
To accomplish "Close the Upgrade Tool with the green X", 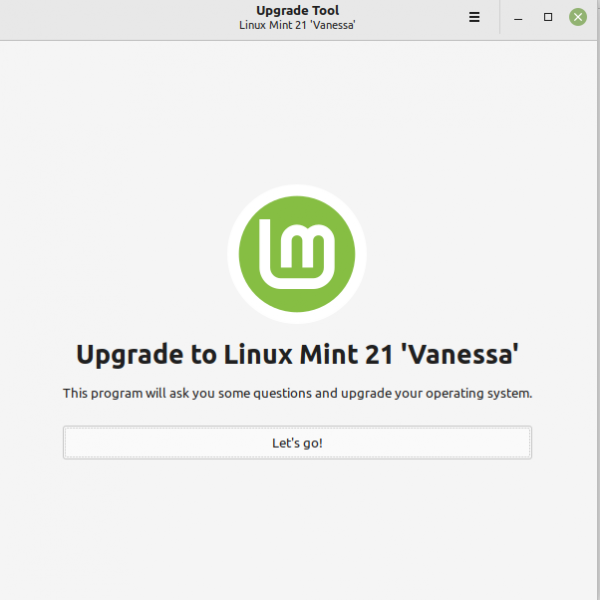I will tap(578, 17).
